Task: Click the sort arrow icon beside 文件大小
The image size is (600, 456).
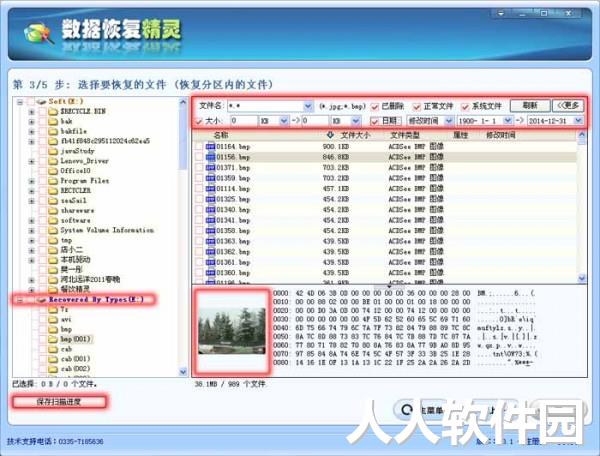Action: [331, 135]
